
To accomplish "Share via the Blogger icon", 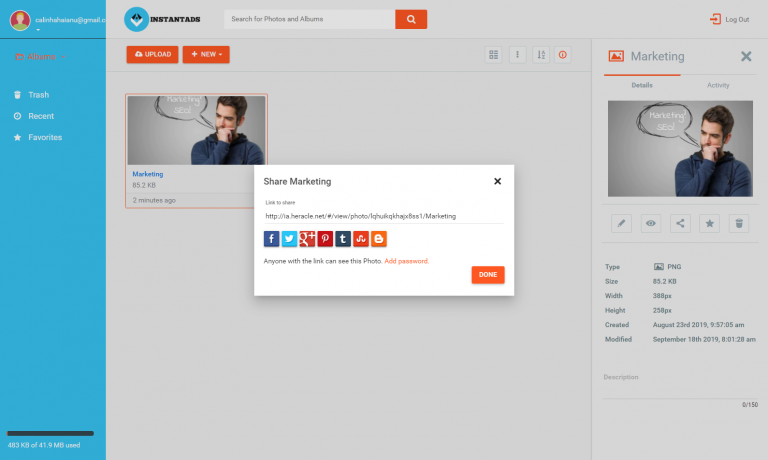I will [x=379, y=239].
